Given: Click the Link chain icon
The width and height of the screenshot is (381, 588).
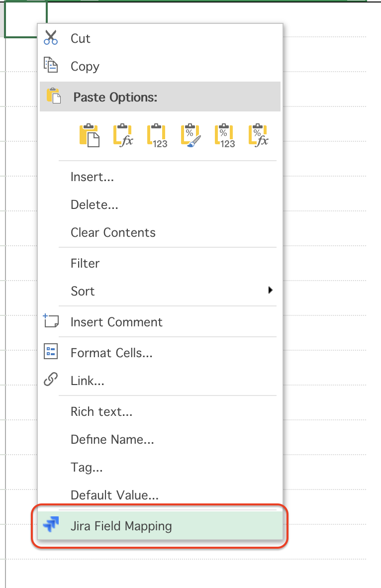Looking at the screenshot, I should click(x=50, y=380).
